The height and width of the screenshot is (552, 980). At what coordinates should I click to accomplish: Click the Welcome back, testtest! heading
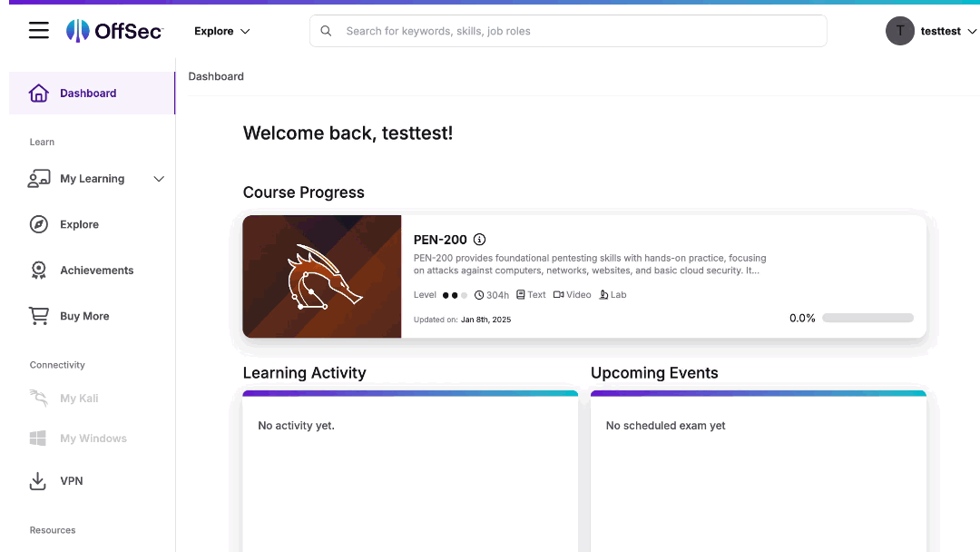tap(348, 133)
